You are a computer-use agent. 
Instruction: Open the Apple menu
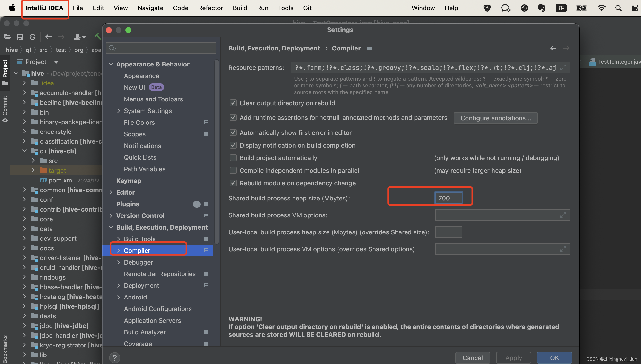pos(12,8)
